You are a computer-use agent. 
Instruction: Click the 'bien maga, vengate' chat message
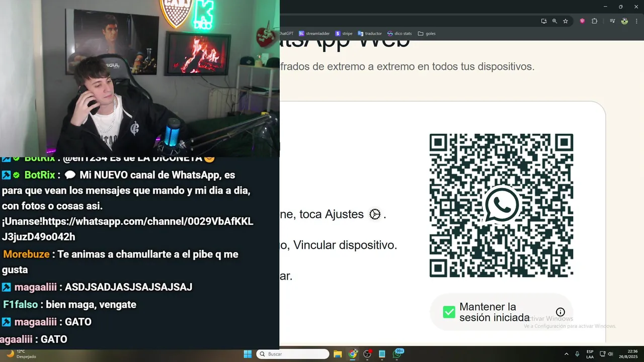click(92, 305)
